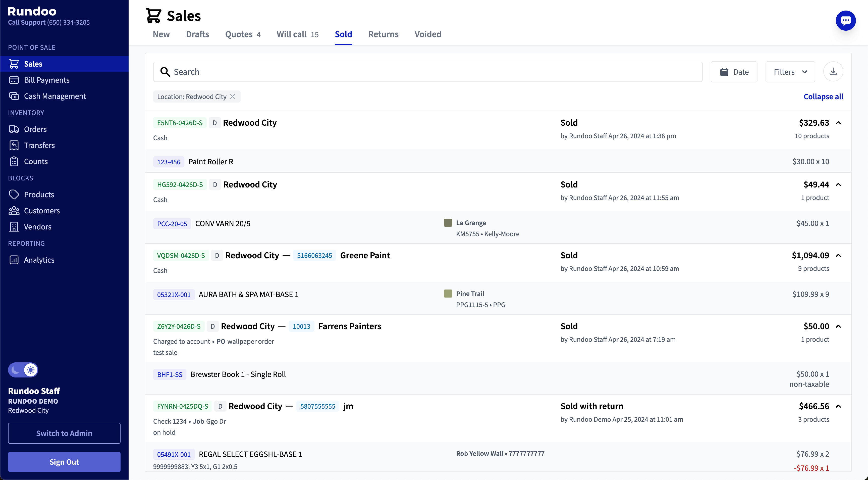Click the Rundoo logo

tap(32, 11)
